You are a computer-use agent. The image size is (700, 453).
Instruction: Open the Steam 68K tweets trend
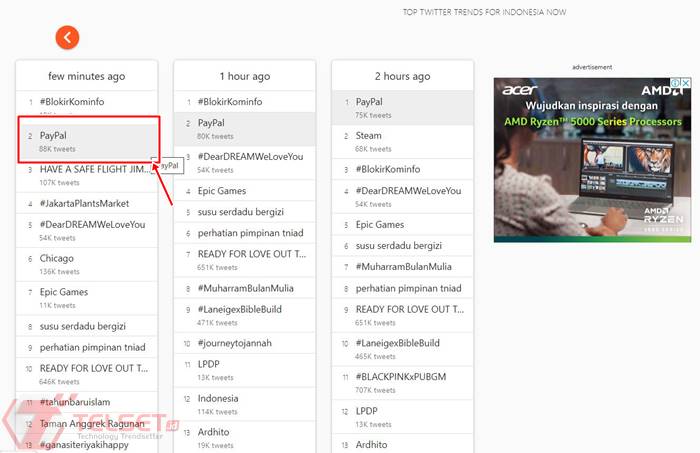[403, 142]
